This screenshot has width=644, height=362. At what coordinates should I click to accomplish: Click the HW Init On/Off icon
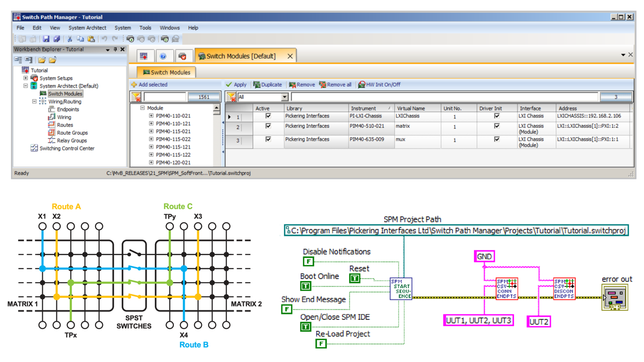tap(361, 85)
